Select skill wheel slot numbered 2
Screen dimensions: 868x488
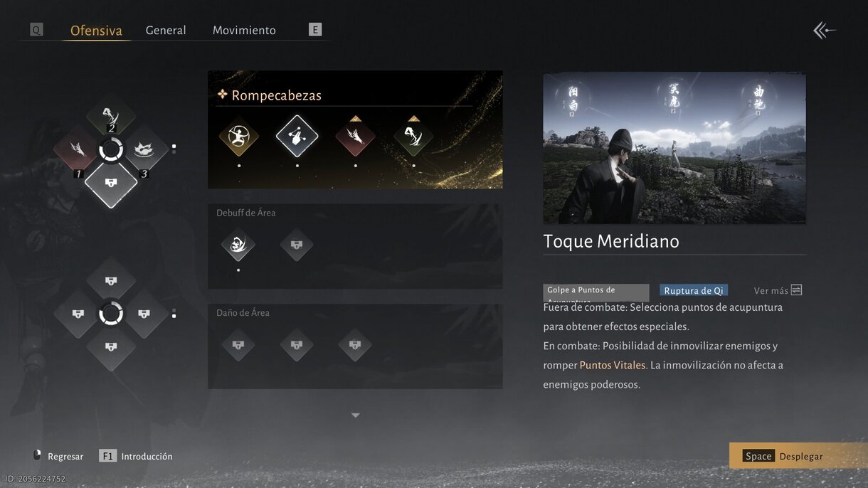pos(111,115)
